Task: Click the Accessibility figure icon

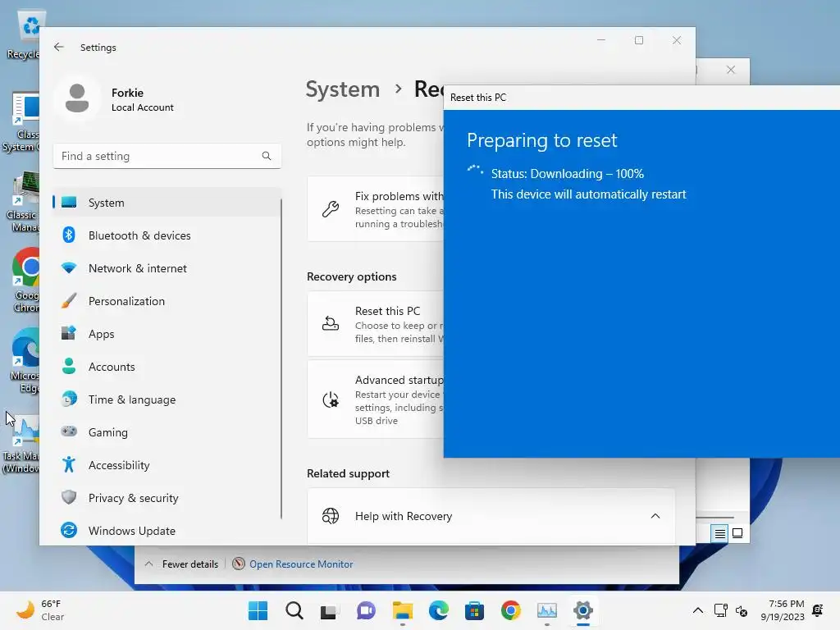Action: (x=69, y=464)
